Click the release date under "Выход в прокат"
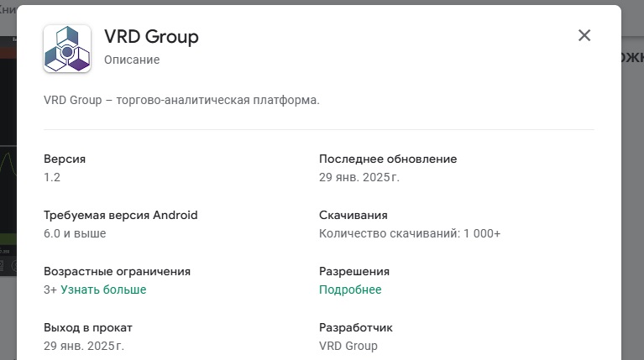Screen dimensions: 644x360 pyautogui.click(x=84, y=346)
